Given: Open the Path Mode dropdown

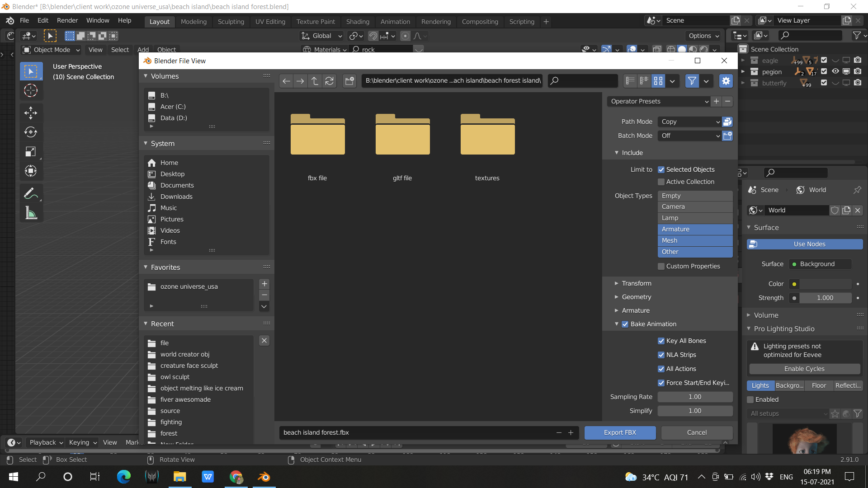Looking at the screenshot, I should 690,122.
